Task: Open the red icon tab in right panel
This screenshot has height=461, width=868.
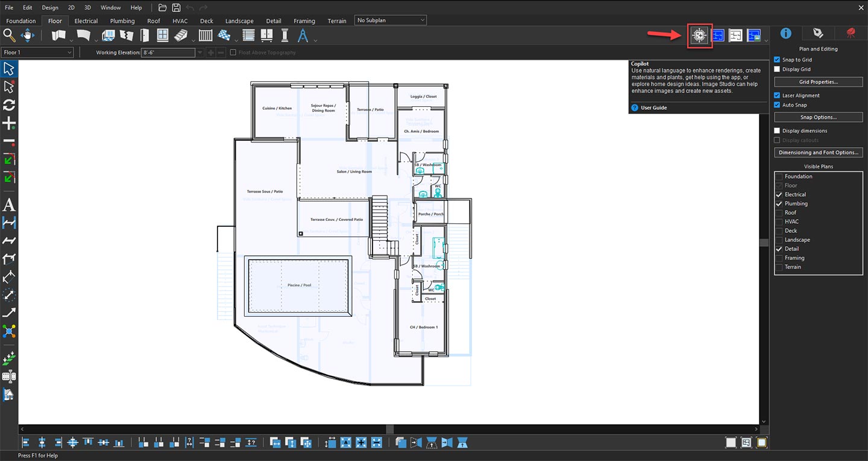Action: [x=851, y=33]
